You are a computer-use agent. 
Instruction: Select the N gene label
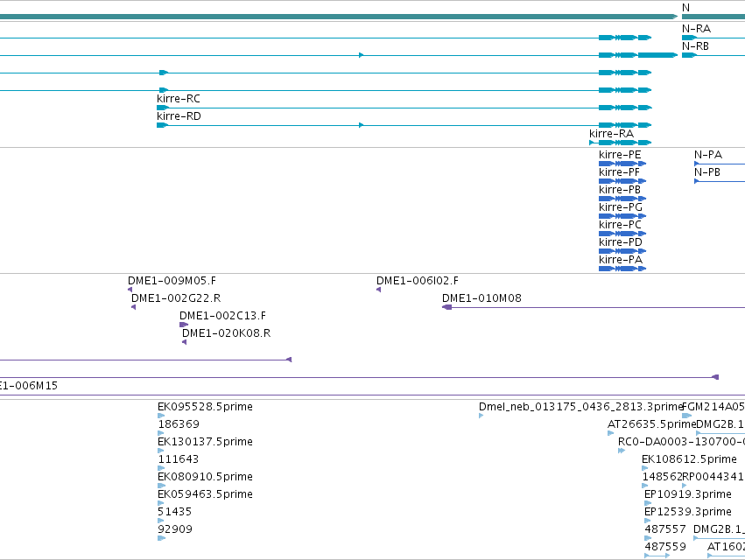pyautogui.click(x=685, y=8)
